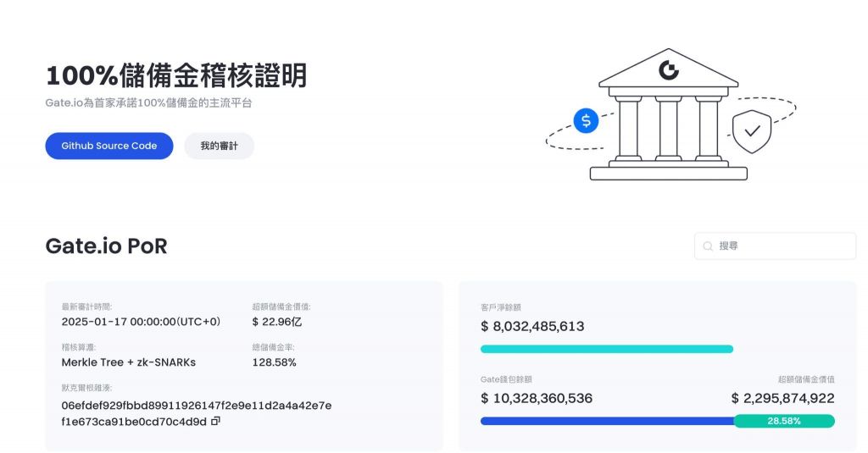Click the magnifier icon in search box
The width and height of the screenshot is (868, 453).
708,246
